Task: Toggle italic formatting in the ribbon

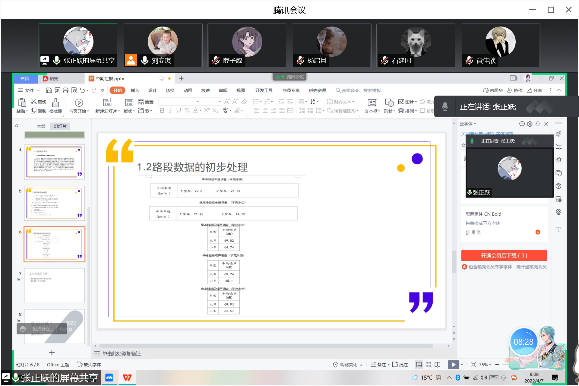Action: tap(170, 110)
